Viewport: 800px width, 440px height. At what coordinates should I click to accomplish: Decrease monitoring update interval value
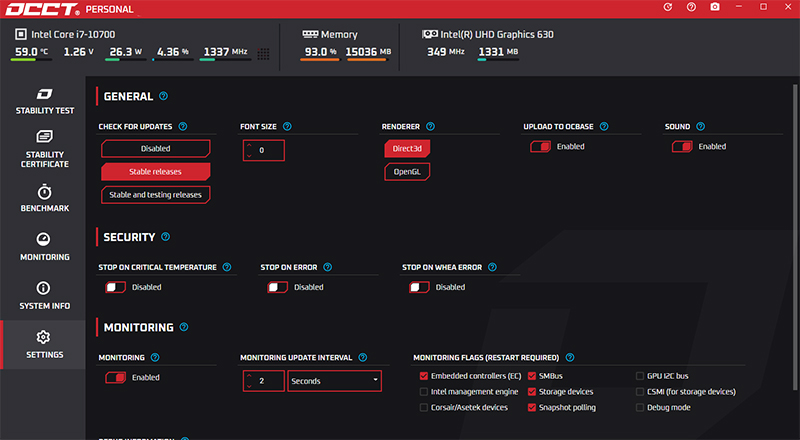249,386
